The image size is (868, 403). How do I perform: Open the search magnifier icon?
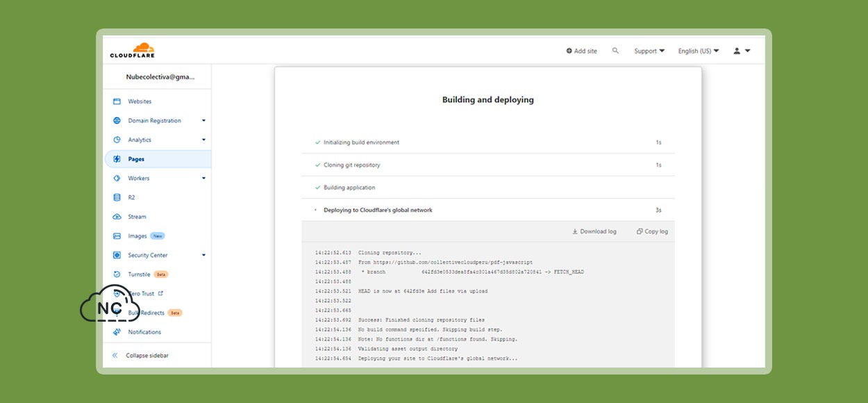click(x=615, y=51)
